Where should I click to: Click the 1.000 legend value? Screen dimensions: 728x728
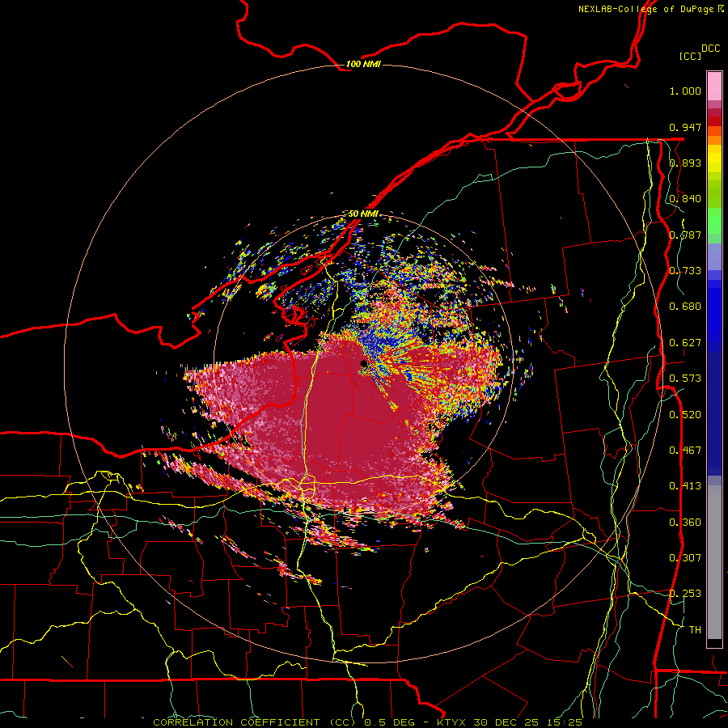pos(685,91)
